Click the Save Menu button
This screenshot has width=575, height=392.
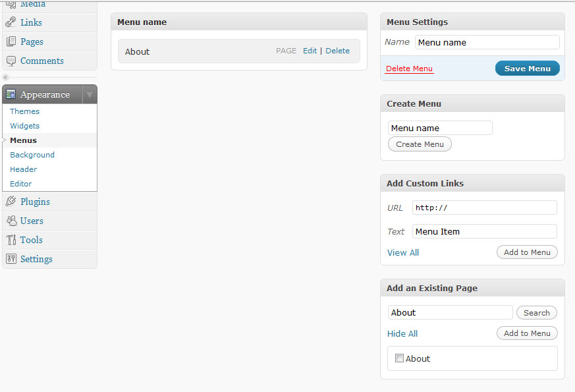pos(528,69)
